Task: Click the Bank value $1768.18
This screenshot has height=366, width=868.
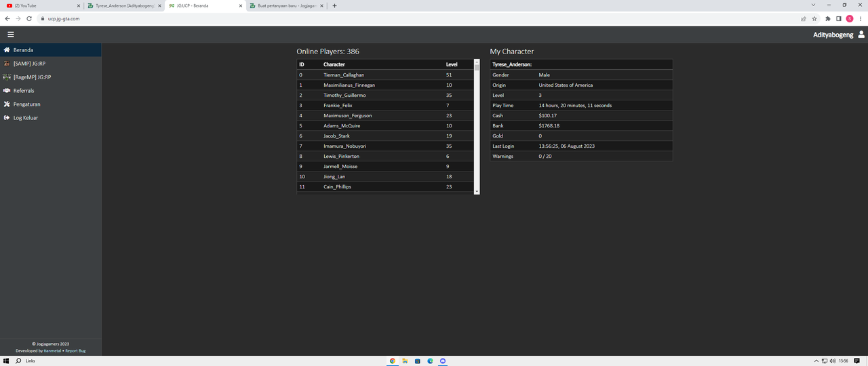Action: pyautogui.click(x=549, y=125)
